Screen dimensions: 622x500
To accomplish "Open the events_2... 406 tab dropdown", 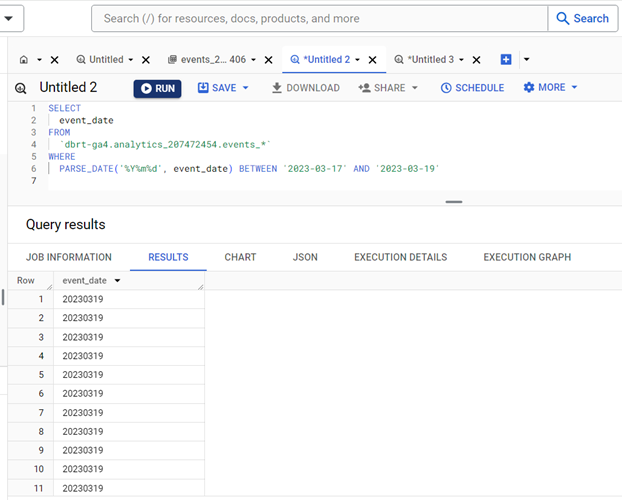I will point(253,60).
